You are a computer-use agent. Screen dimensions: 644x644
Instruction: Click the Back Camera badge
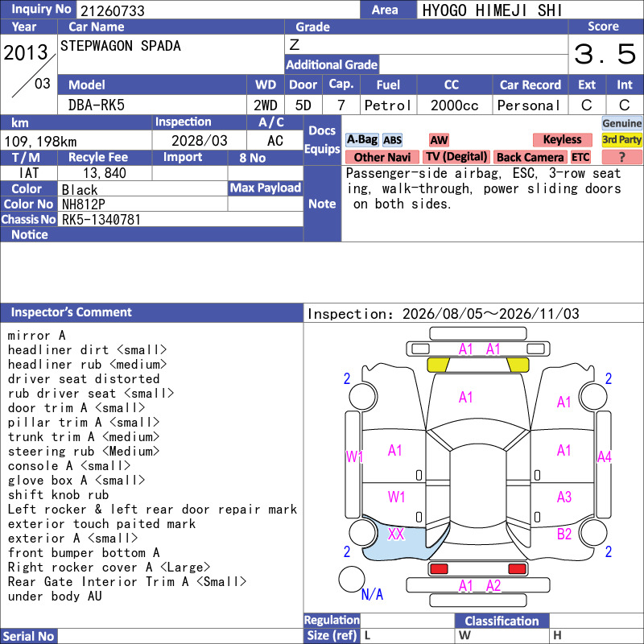coord(530,157)
